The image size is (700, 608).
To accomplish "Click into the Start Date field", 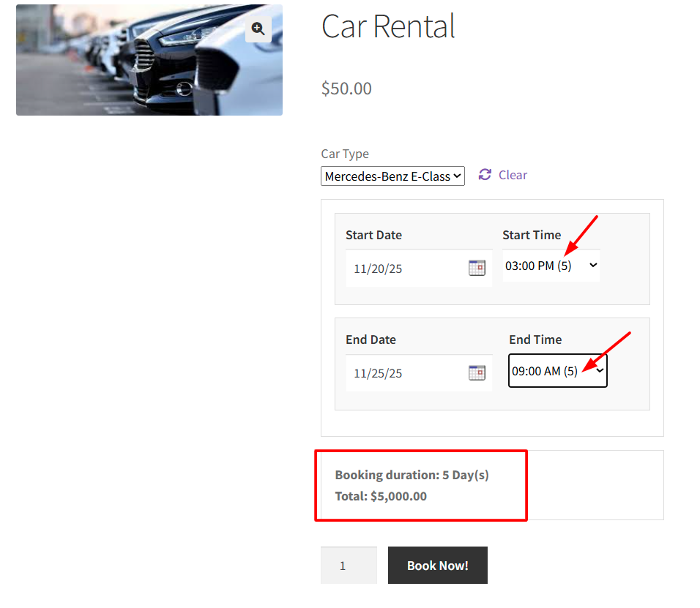I will click(403, 269).
